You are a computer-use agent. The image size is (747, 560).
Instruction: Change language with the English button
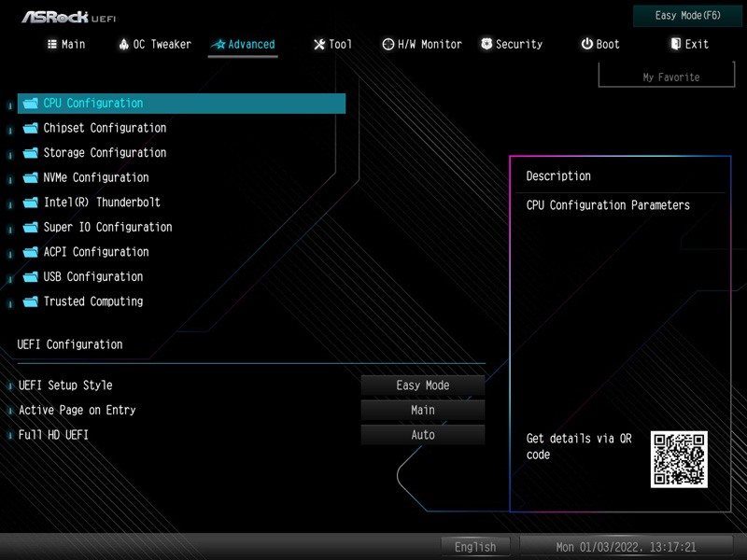pos(475,547)
